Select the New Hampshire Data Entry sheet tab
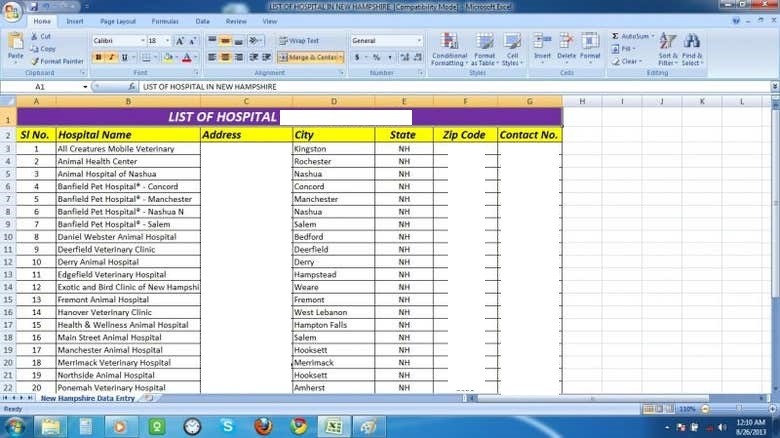 pyautogui.click(x=87, y=398)
